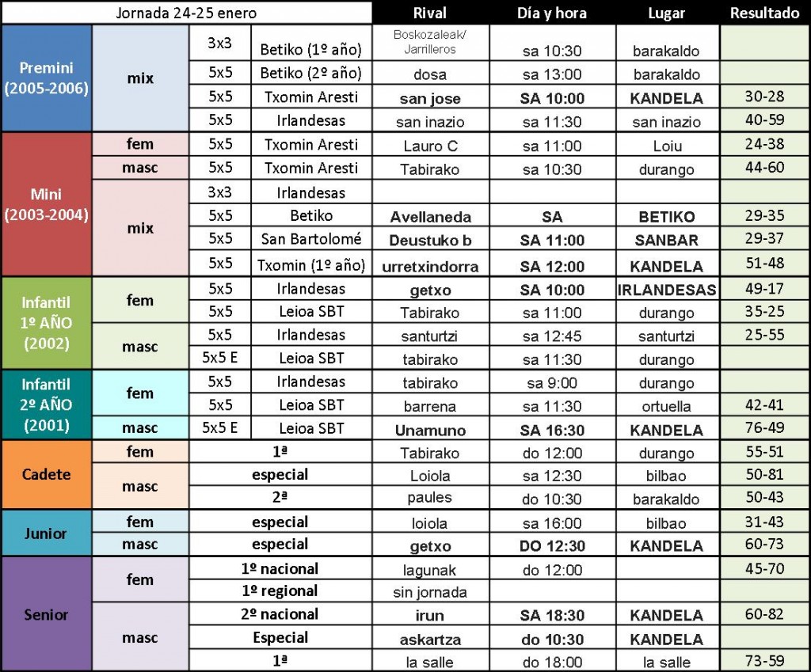811x672 pixels.
Task: Select the 'urretxindorra' rival cell
Action: [430, 264]
